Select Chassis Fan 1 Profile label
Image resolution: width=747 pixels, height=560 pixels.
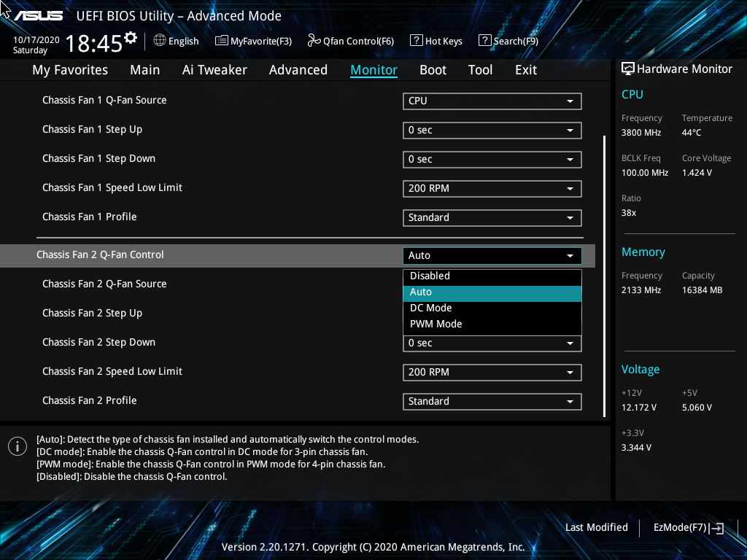click(x=89, y=217)
